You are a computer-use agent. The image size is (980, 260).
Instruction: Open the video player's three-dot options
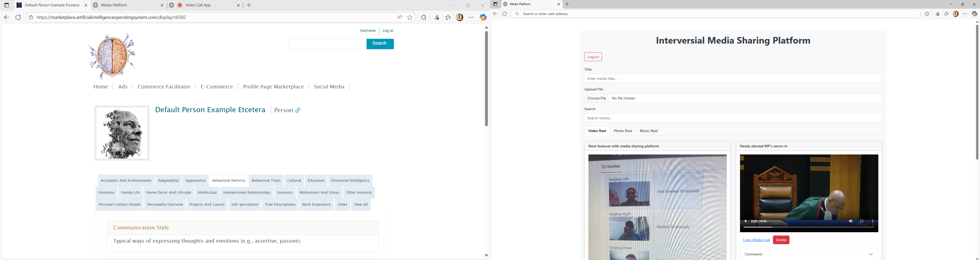pos(873,221)
